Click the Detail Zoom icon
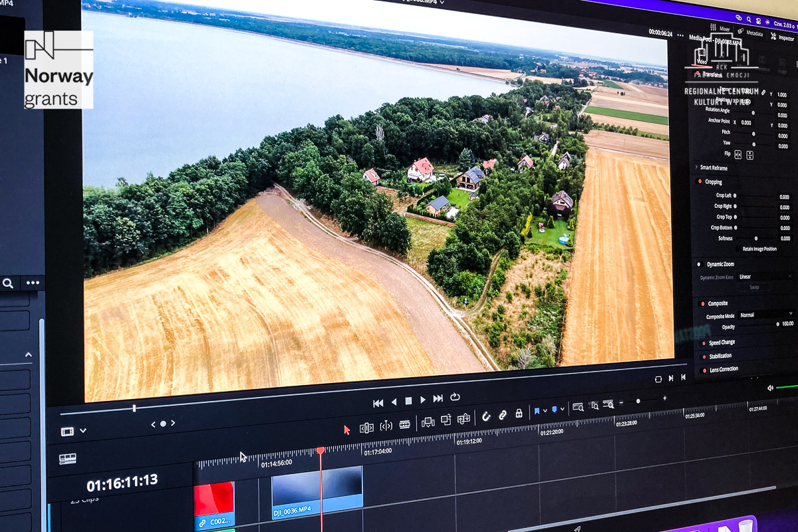Screen dimensions: 798x532 594,406
